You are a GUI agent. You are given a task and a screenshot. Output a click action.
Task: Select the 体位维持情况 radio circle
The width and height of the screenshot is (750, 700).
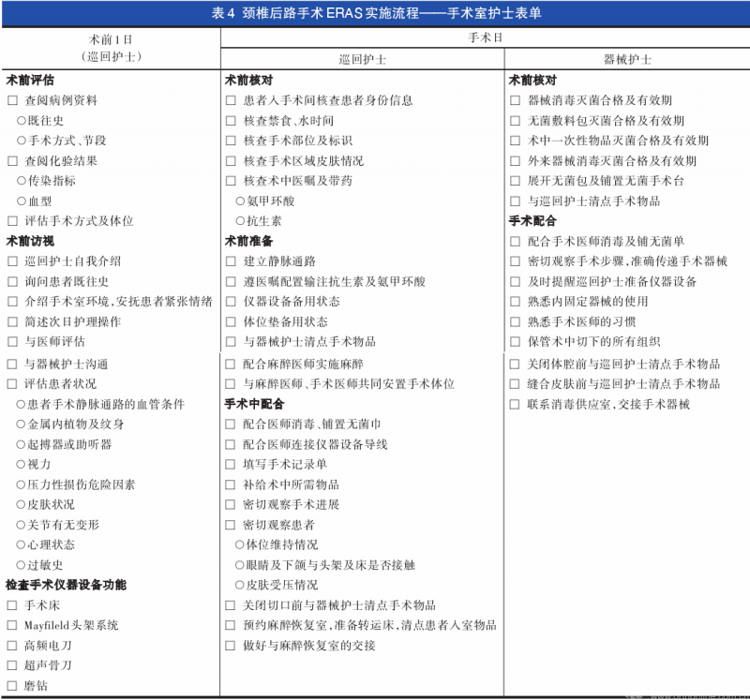(x=240, y=545)
